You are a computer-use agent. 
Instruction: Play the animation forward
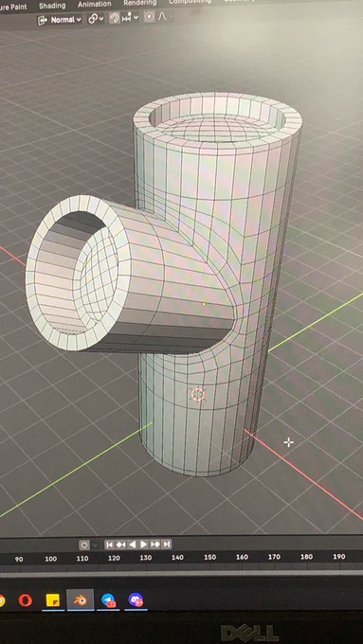point(144,545)
